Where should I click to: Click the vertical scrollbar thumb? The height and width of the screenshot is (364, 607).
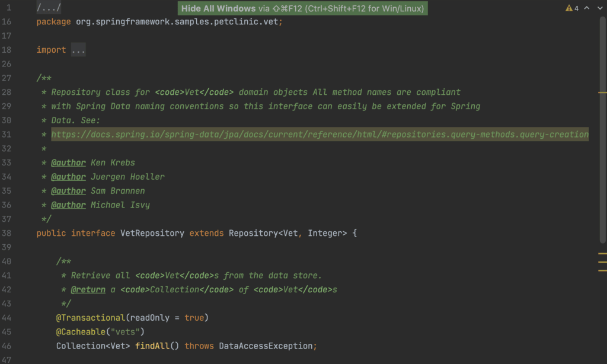(602, 130)
